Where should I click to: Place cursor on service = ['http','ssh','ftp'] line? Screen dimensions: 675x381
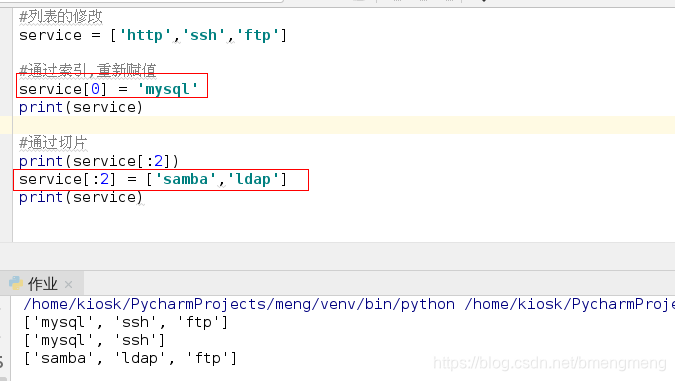point(153,35)
